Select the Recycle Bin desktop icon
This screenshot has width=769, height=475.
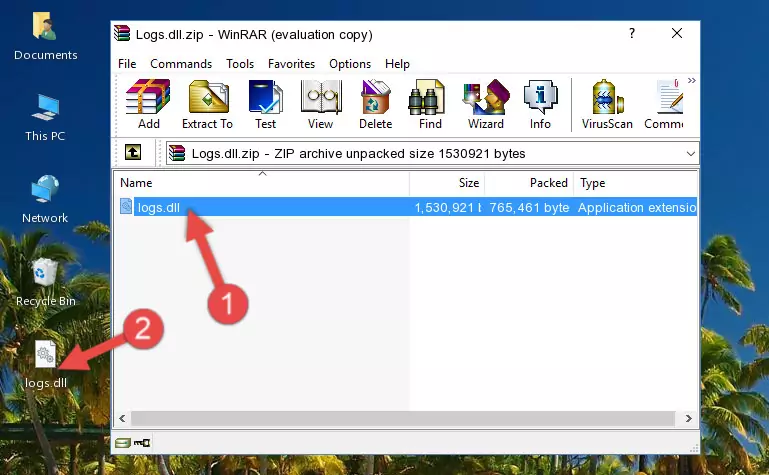coord(45,282)
